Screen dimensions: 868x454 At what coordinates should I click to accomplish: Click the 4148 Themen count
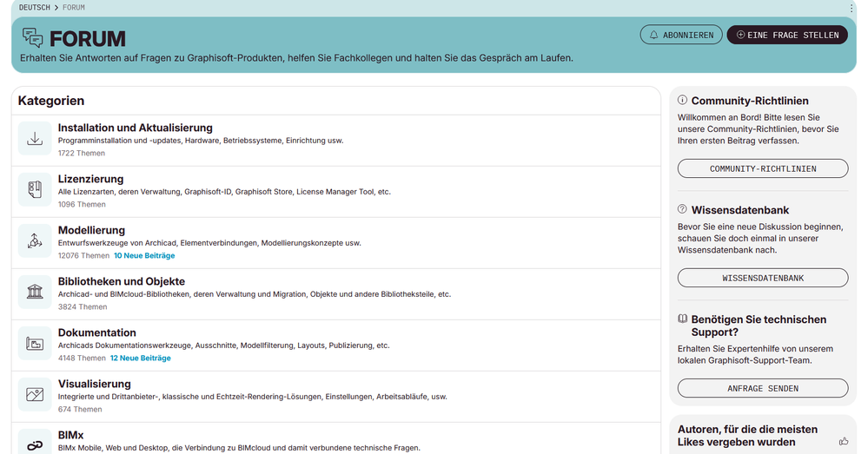coord(82,358)
